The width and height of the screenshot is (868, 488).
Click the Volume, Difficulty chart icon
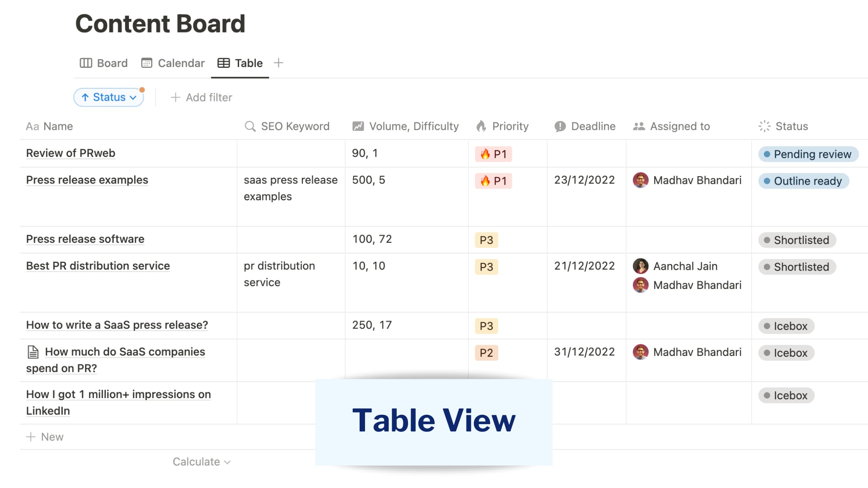[358, 126]
